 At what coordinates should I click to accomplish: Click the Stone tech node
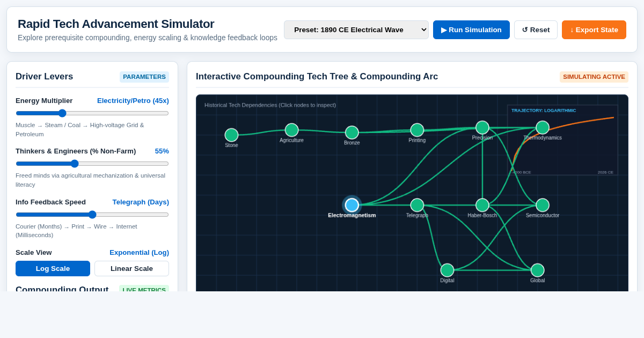(x=231, y=135)
